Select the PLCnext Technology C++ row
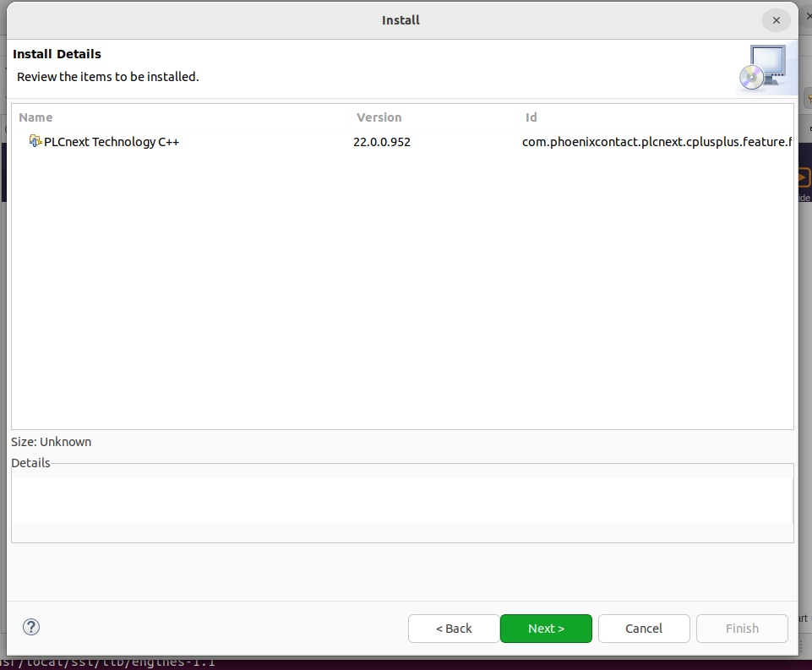 click(x=402, y=142)
